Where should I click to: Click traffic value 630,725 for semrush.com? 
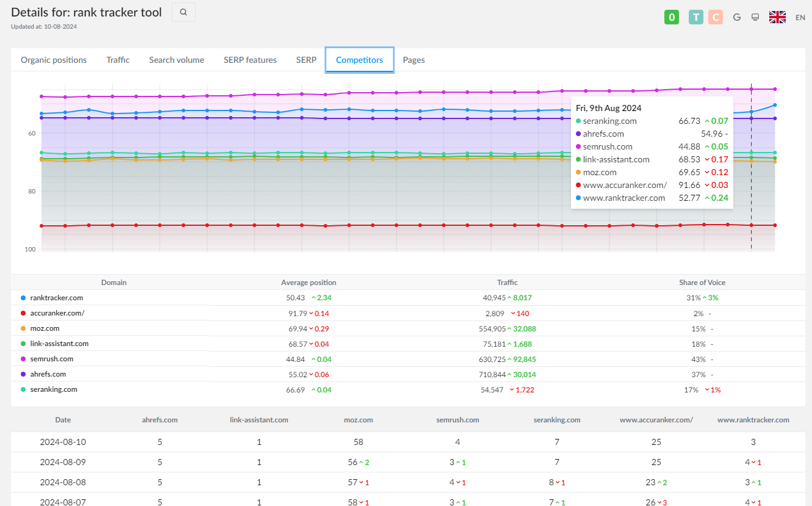(x=493, y=359)
